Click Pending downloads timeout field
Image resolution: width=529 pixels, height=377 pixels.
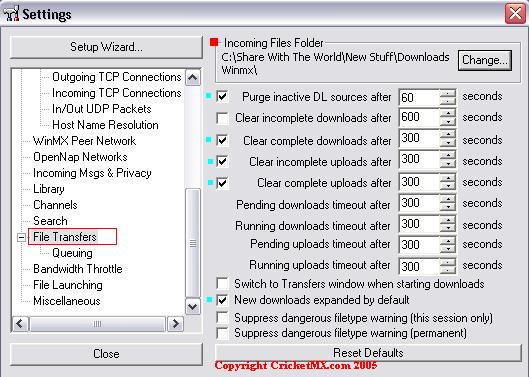(x=419, y=203)
